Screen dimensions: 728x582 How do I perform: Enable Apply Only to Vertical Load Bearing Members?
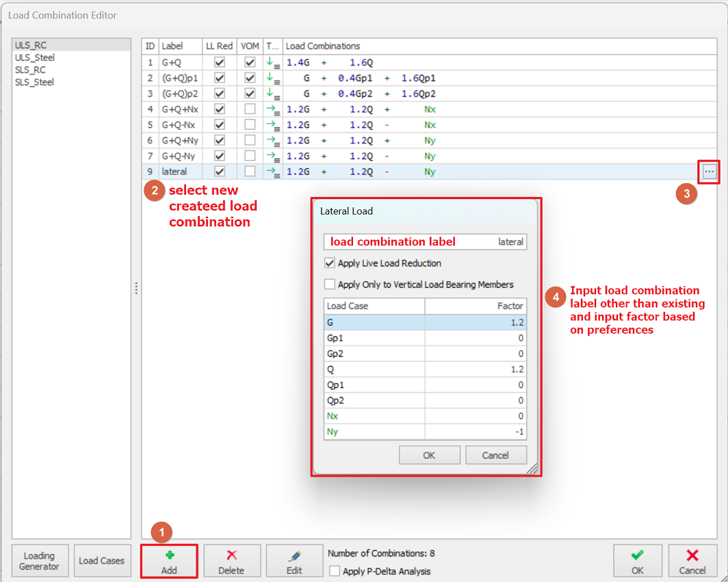click(330, 285)
